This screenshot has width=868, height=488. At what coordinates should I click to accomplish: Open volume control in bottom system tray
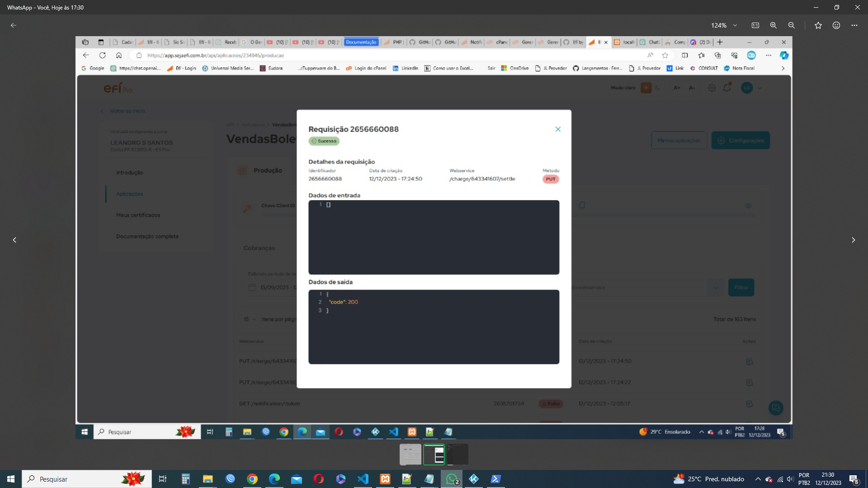point(790,479)
